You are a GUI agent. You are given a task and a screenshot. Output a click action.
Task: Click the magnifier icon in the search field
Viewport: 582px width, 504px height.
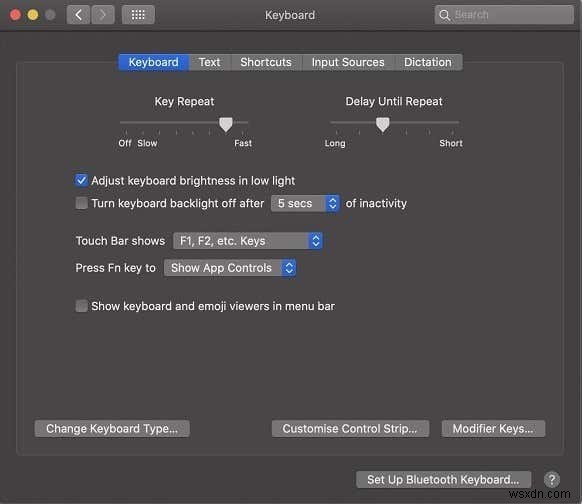coord(444,15)
